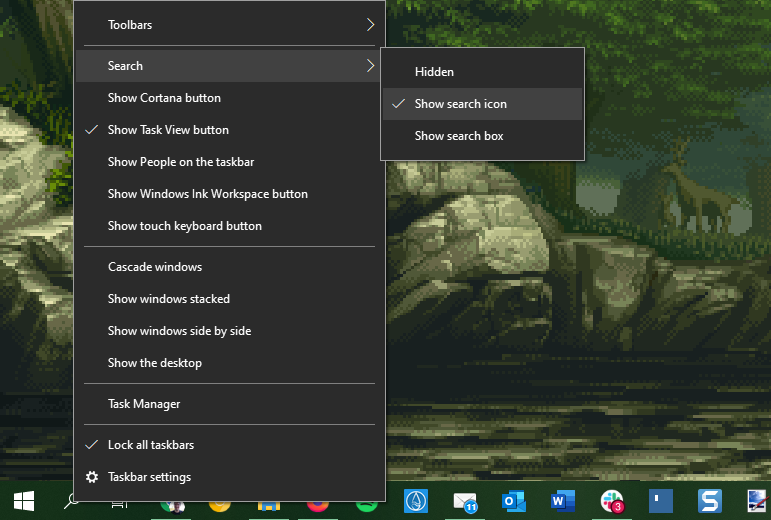Choose Show windows side by side
Screen dimensions: 771x520
pyautogui.click(x=179, y=331)
